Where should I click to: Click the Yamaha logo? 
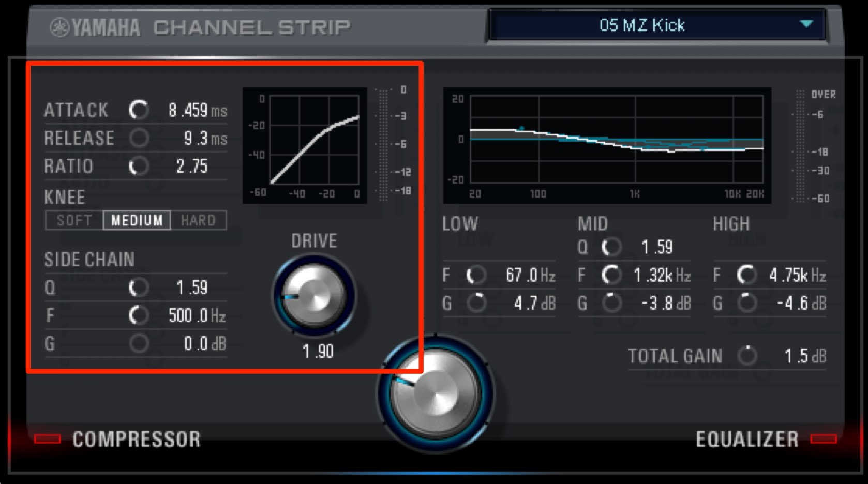tap(95, 27)
